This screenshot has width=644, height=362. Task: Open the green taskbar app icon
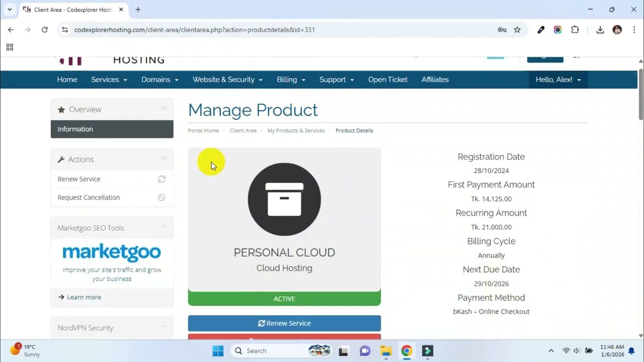[x=428, y=351]
